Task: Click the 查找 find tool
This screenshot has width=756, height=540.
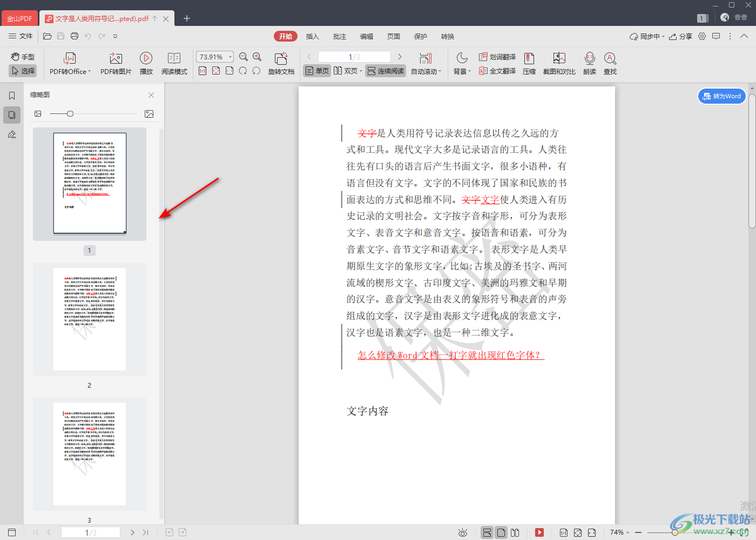Action: tap(610, 64)
